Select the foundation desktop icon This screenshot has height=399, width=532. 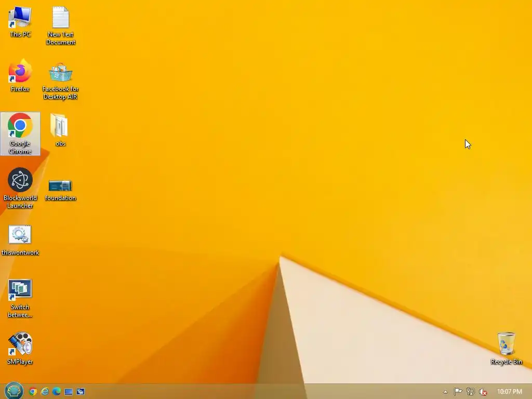60,190
